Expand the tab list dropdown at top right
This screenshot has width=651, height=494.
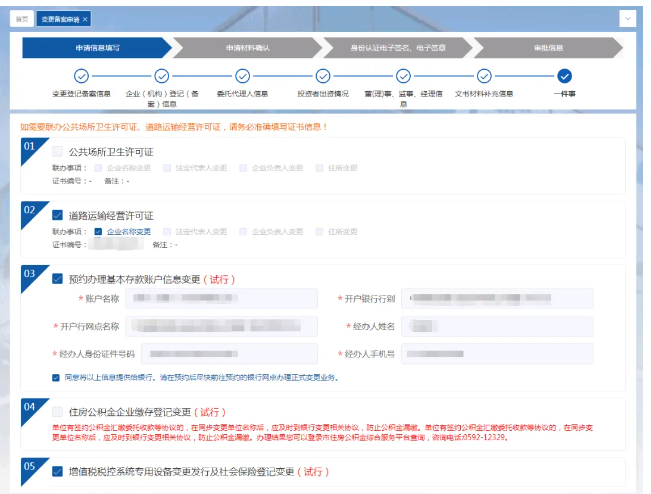click(628, 19)
